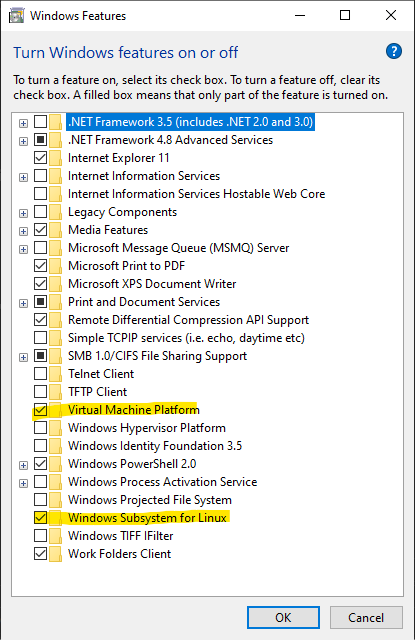
Task: Enable Windows TIFF IFilter checkbox
Action: 40,536
